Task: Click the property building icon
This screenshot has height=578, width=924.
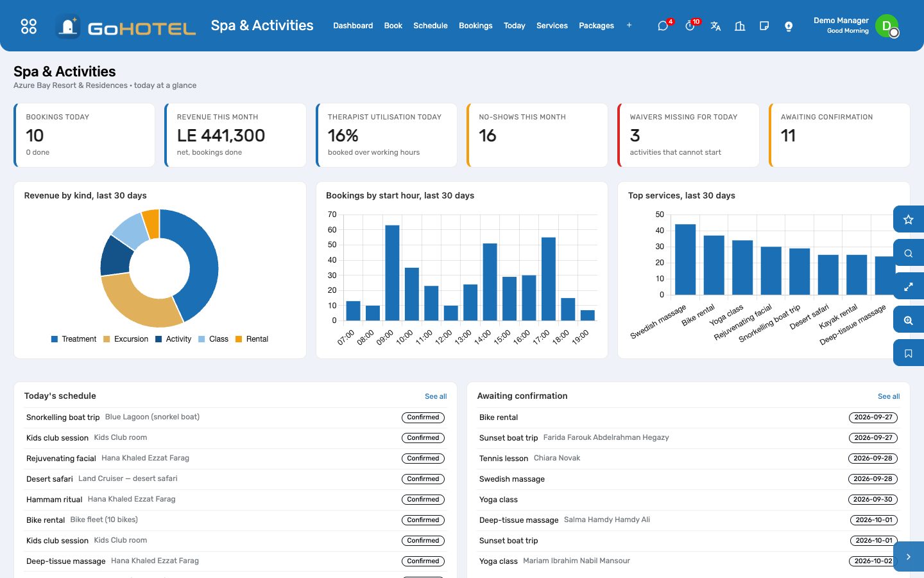Action: (740, 26)
